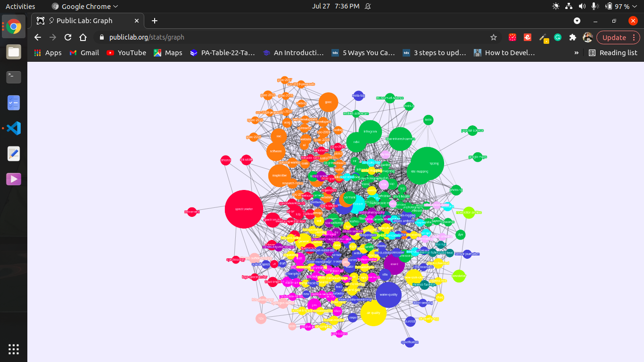Go back to the previous page
Viewport: 644px width, 362px height.
point(38,37)
